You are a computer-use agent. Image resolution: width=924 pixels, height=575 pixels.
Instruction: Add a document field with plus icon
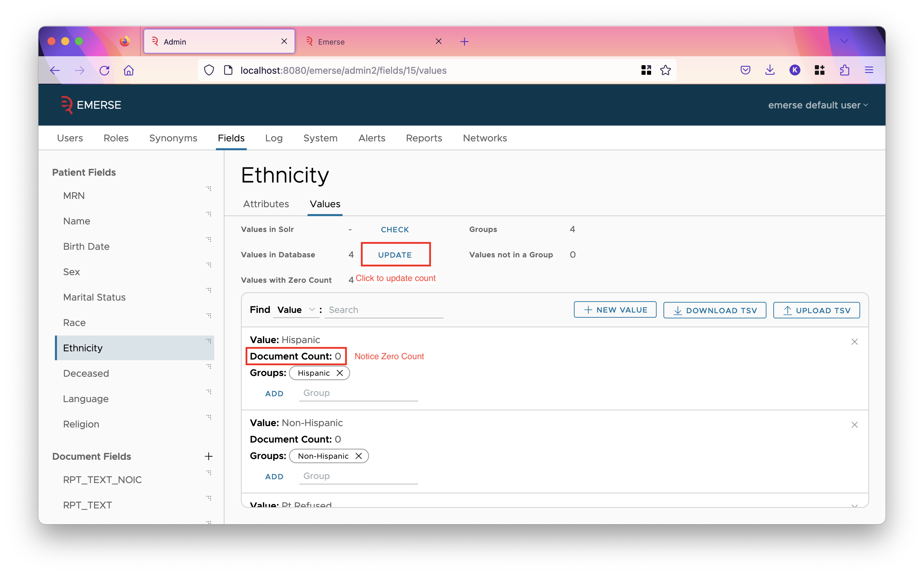[x=208, y=456]
